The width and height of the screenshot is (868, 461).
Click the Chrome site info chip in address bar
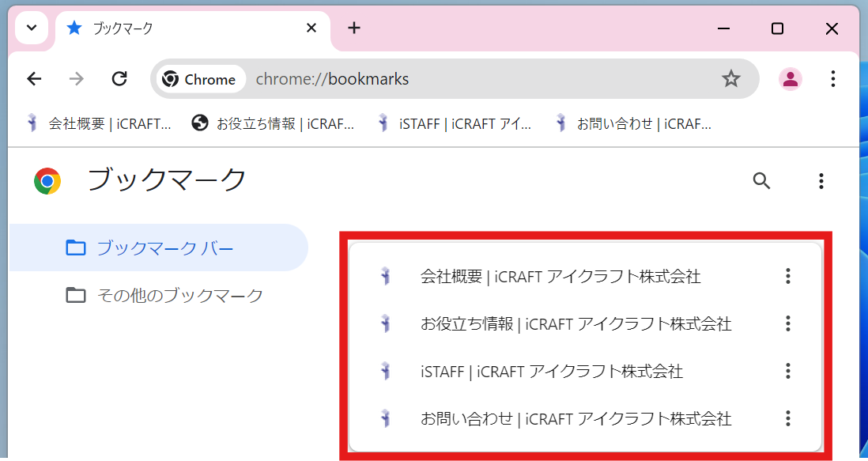200,79
